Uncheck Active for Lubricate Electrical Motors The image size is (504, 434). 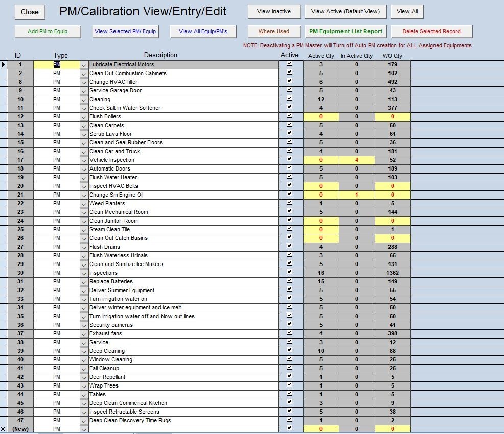tap(290, 64)
